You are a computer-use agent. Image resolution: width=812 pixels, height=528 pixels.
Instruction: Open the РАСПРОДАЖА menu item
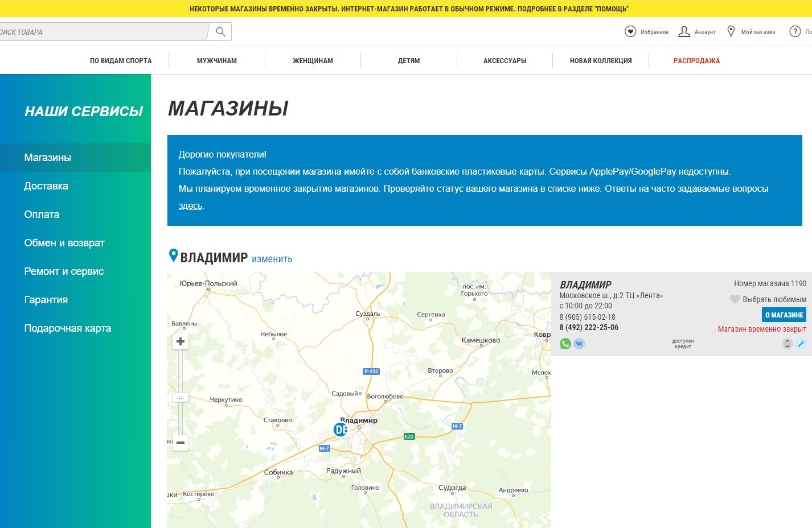(x=696, y=61)
